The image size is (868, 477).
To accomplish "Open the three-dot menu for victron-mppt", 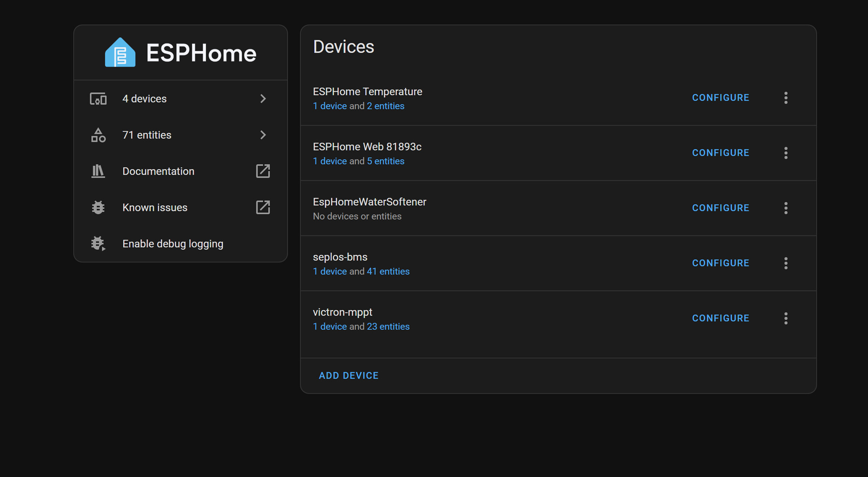I will pyautogui.click(x=786, y=318).
